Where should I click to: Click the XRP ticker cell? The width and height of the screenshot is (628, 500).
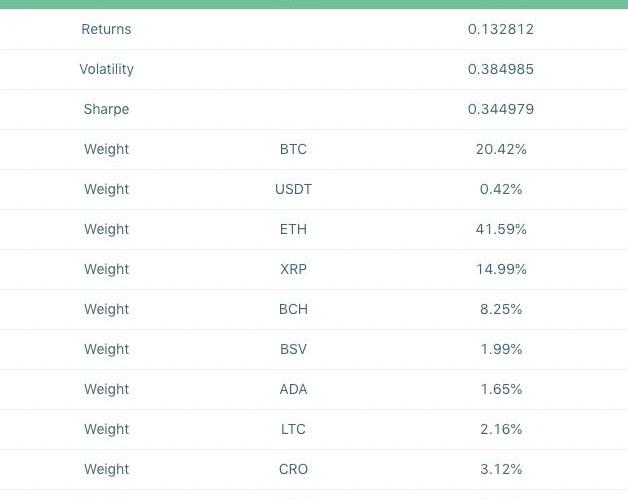point(293,269)
